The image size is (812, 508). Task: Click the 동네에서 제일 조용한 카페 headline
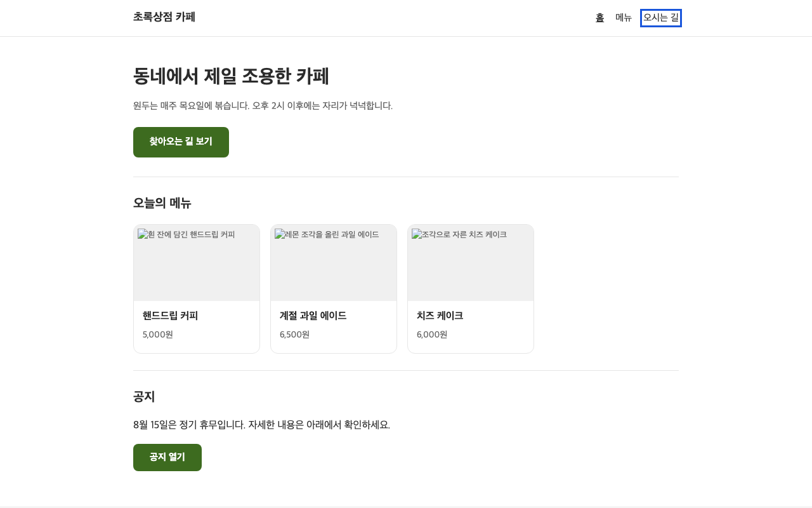click(231, 76)
